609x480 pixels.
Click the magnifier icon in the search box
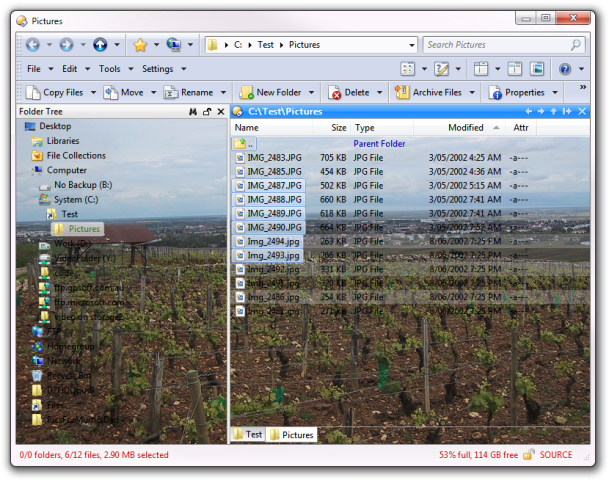[575, 45]
